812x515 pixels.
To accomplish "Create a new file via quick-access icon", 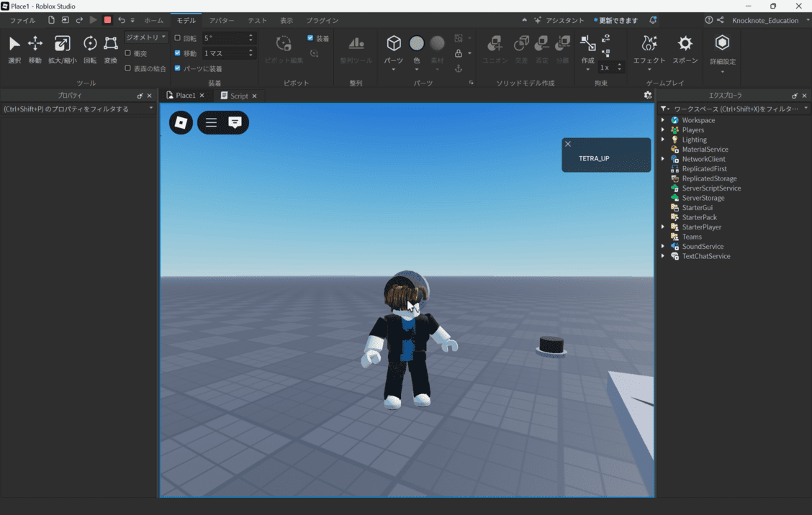I will tap(51, 20).
